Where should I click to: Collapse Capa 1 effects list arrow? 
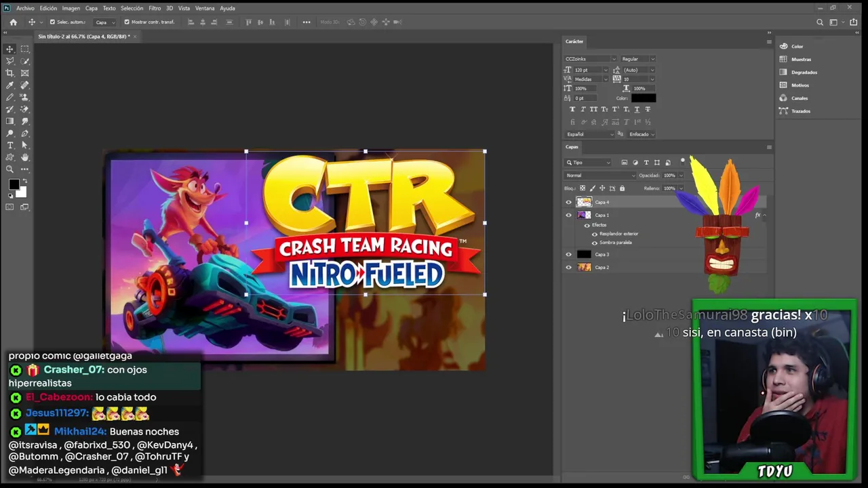pos(764,215)
